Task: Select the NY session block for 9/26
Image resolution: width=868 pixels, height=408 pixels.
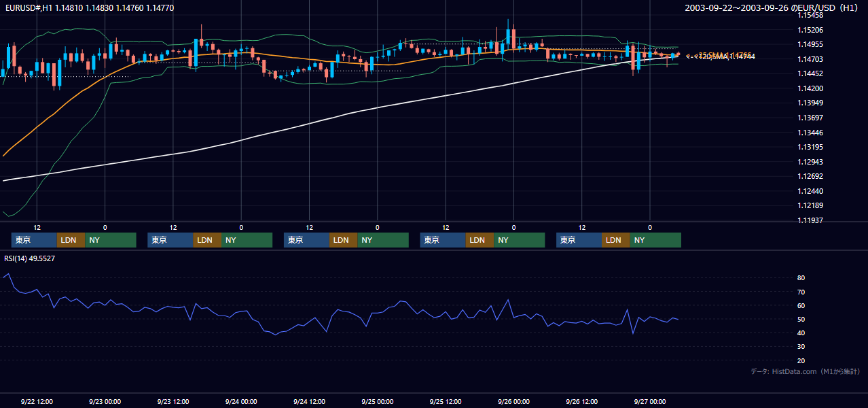Action: [x=655, y=240]
